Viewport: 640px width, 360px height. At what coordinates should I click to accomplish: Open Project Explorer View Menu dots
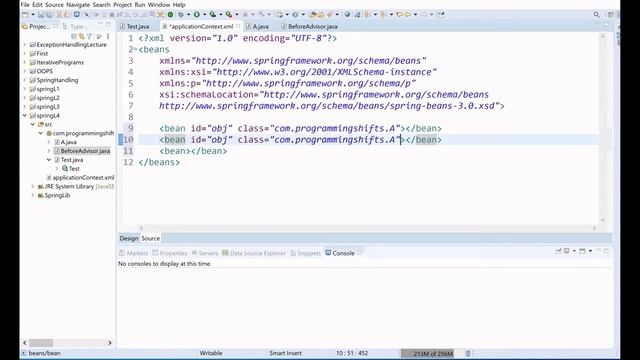[x=108, y=36]
